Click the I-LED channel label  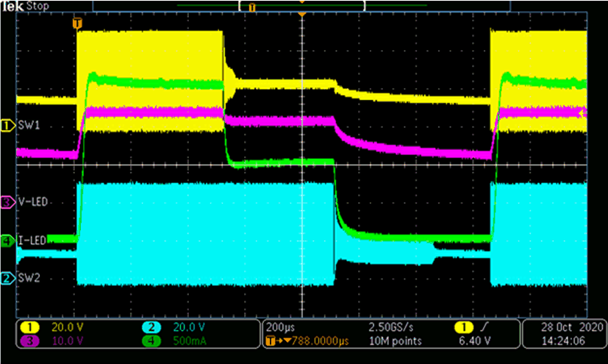tap(32, 240)
